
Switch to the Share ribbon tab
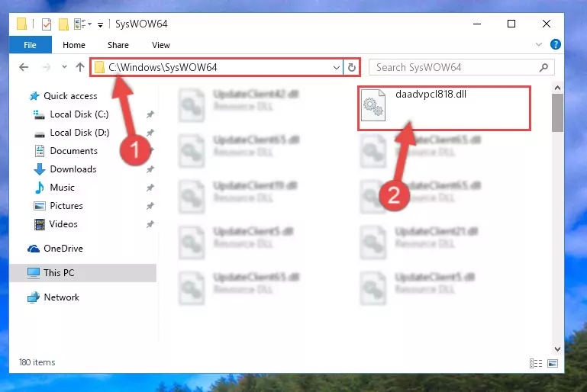[x=118, y=45]
